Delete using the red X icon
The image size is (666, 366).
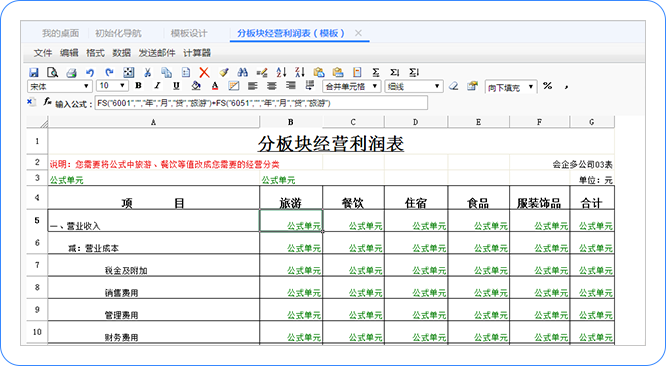point(204,73)
